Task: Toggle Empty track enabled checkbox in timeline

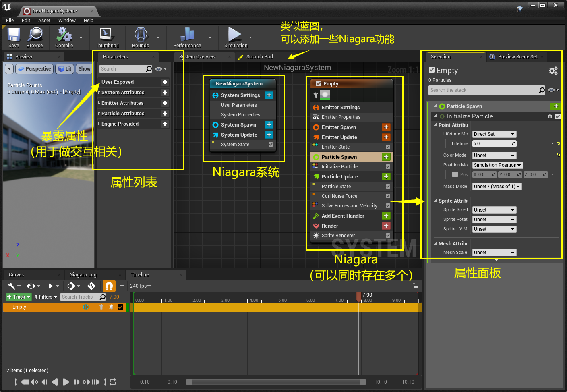Action: coord(120,307)
